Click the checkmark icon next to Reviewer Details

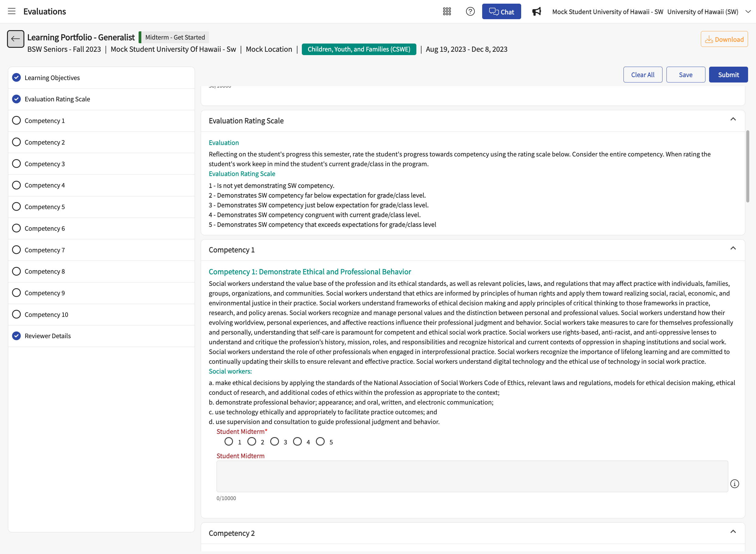click(16, 336)
